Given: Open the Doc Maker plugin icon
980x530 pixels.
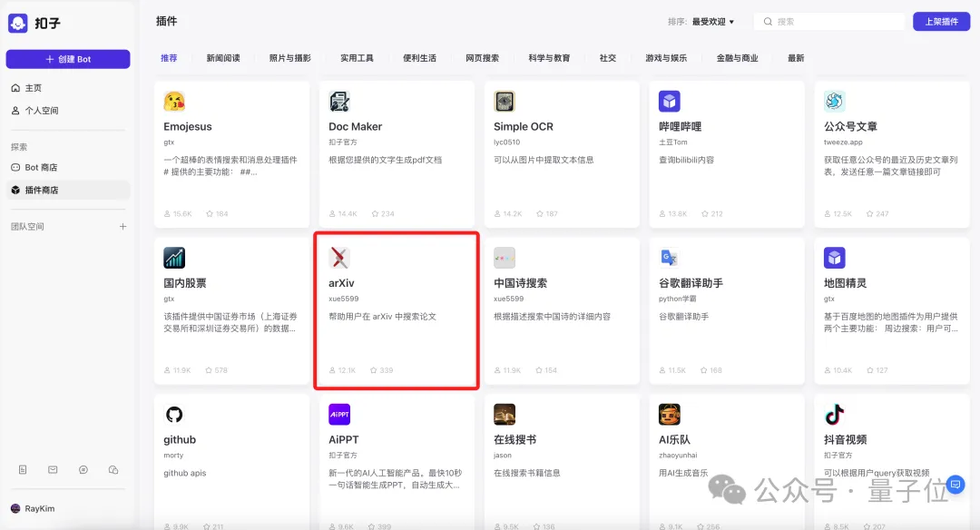Looking at the screenshot, I should point(339,102).
